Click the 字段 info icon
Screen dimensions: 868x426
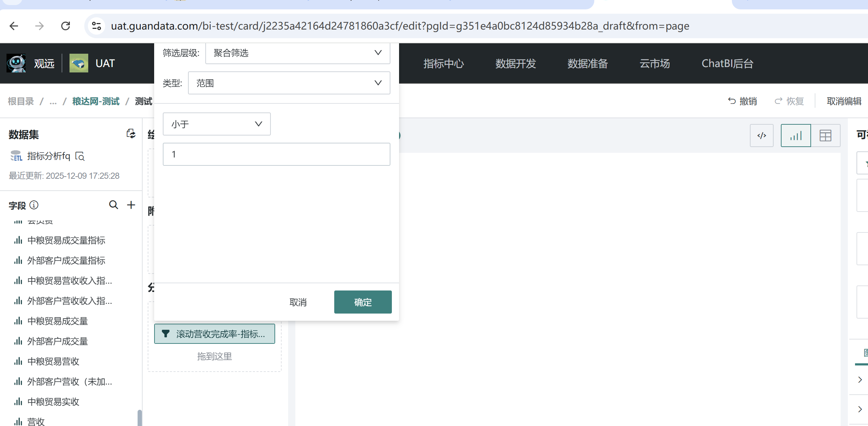[34, 205]
